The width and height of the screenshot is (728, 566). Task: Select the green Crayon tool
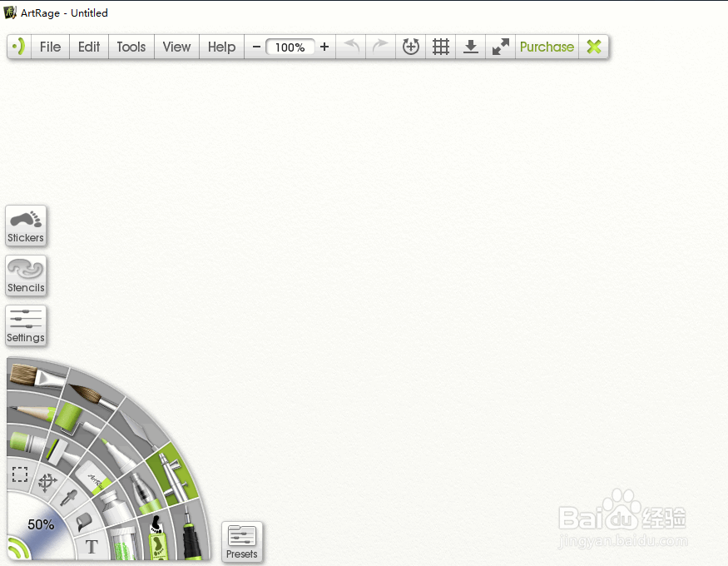tap(26, 442)
